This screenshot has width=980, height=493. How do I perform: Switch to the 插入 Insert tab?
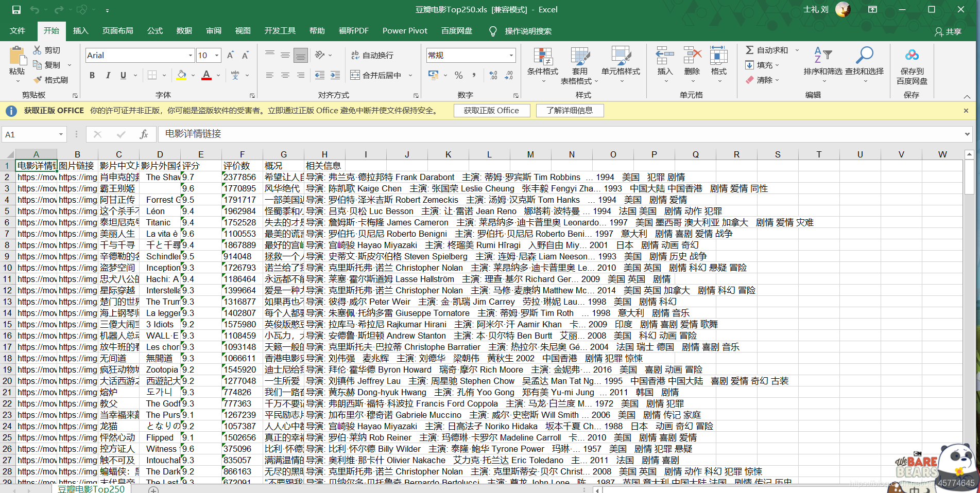pyautogui.click(x=81, y=31)
